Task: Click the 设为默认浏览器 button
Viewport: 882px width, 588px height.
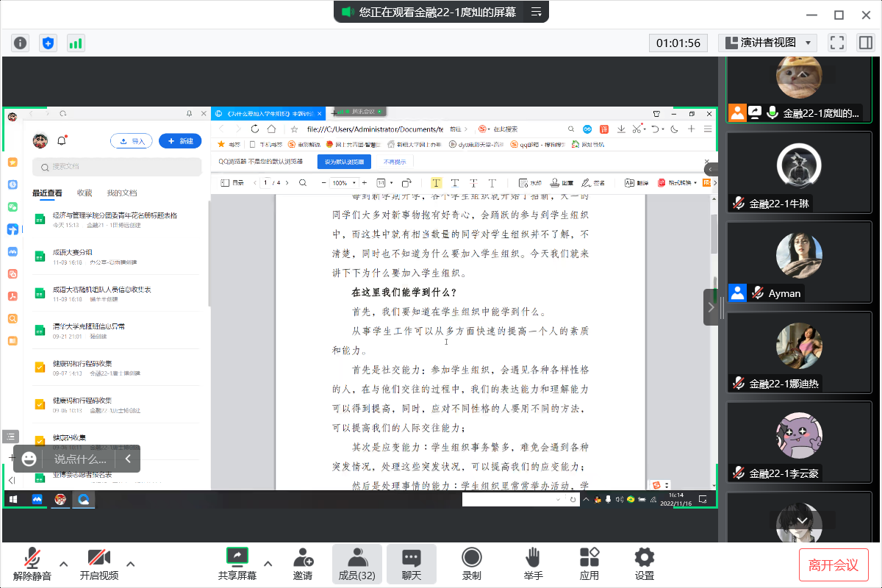Action: click(344, 161)
